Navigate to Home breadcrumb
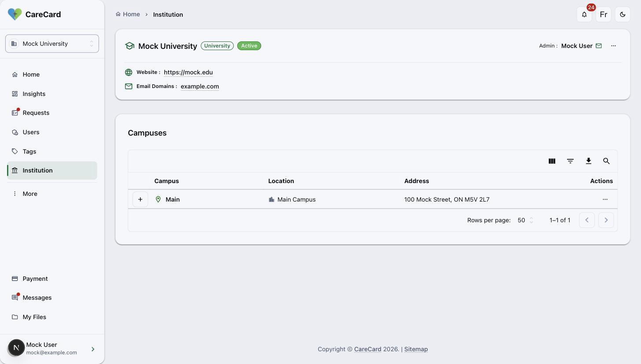Screen dimensions: 641x364 (128, 15)
